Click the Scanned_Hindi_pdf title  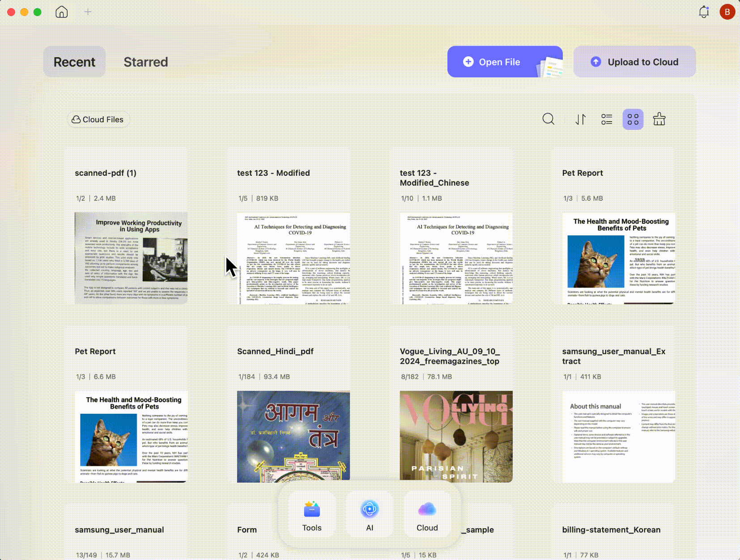pos(275,352)
